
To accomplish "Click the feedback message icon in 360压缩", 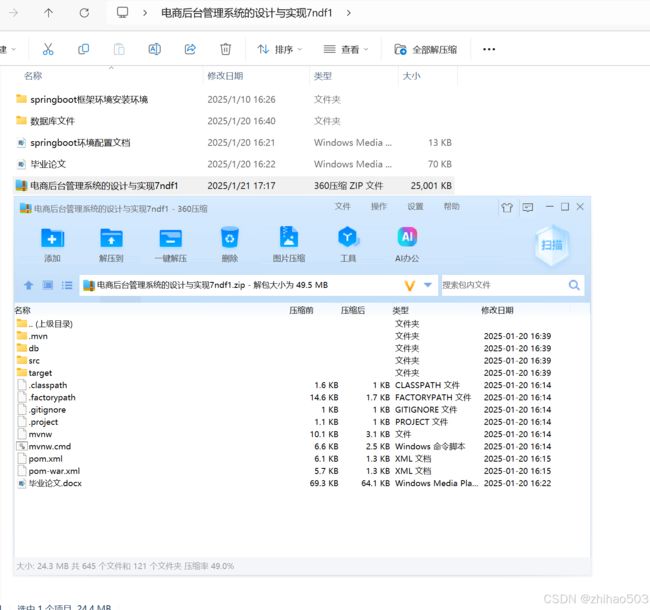I will pos(528,207).
